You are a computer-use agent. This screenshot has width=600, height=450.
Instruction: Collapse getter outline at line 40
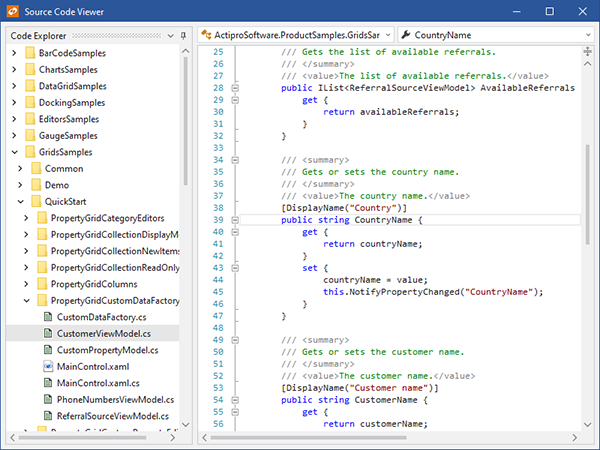(x=235, y=232)
